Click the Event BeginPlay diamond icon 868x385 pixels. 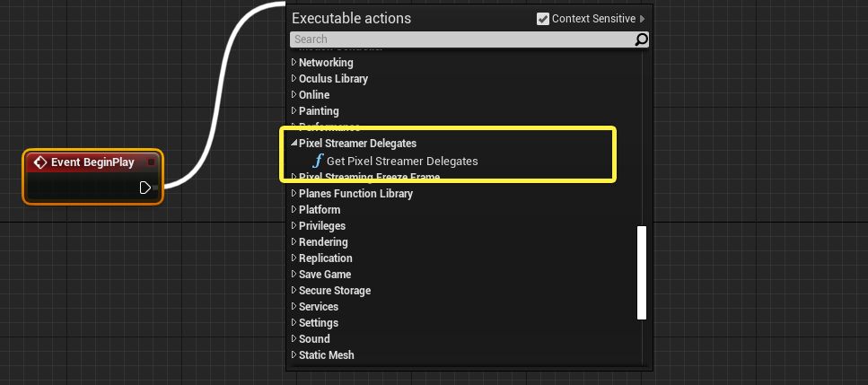(x=39, y=162)
